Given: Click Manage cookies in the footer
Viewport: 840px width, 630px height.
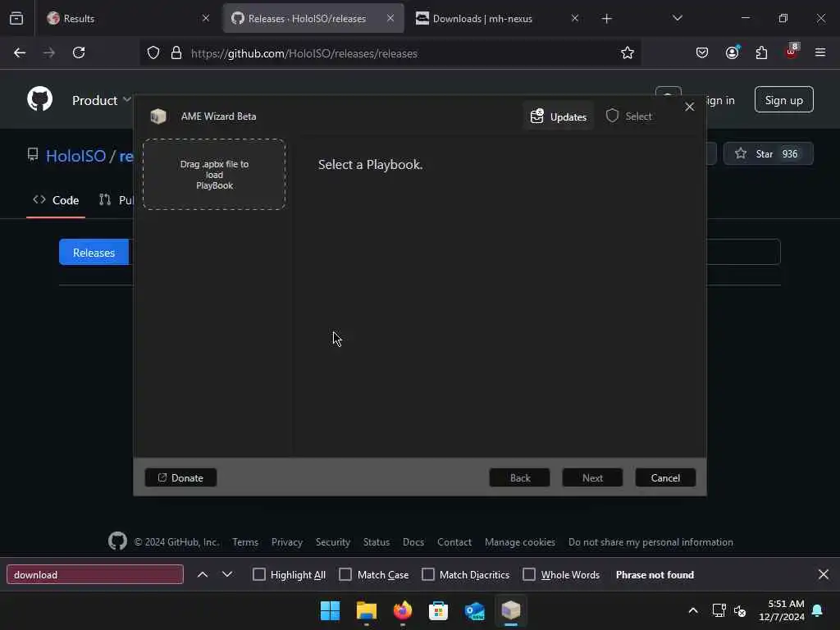Looking at the screenshot, I should (x=519, y=542).
